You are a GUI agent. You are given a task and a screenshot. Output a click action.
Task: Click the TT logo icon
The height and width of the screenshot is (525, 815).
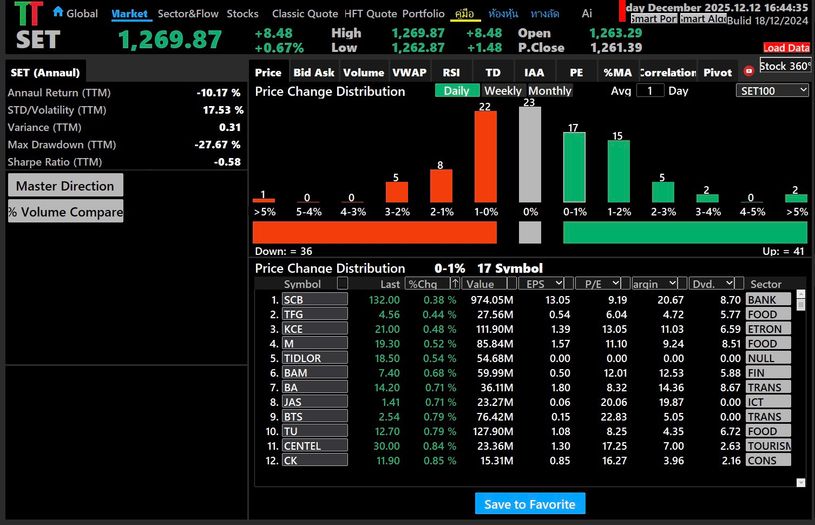tap(29, 14)
